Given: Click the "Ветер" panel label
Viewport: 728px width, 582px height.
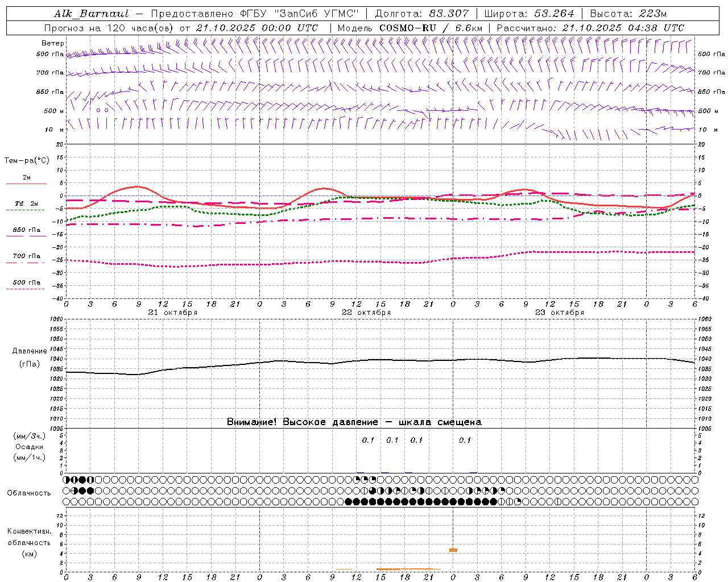Looking at the screenshot, I should pos(53,43).
